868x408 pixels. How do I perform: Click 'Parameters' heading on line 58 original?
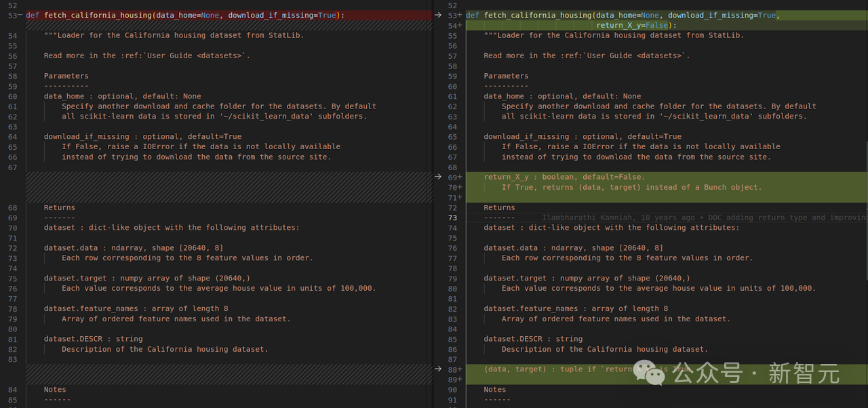[66, 76]
